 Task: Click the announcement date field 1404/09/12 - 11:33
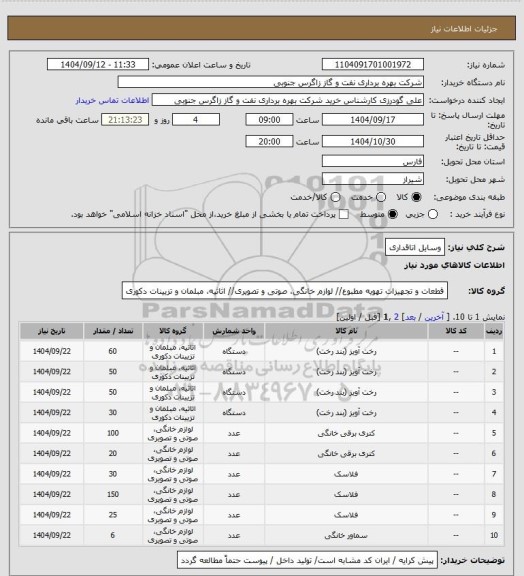pos(98,64)
